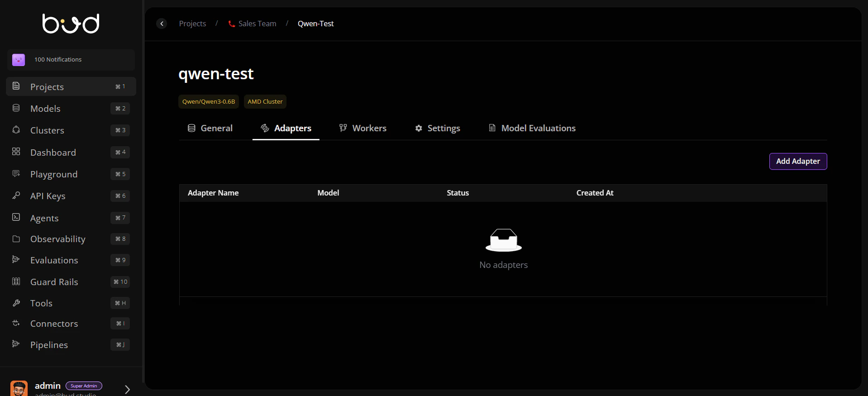Click the No adapters text

503,265
